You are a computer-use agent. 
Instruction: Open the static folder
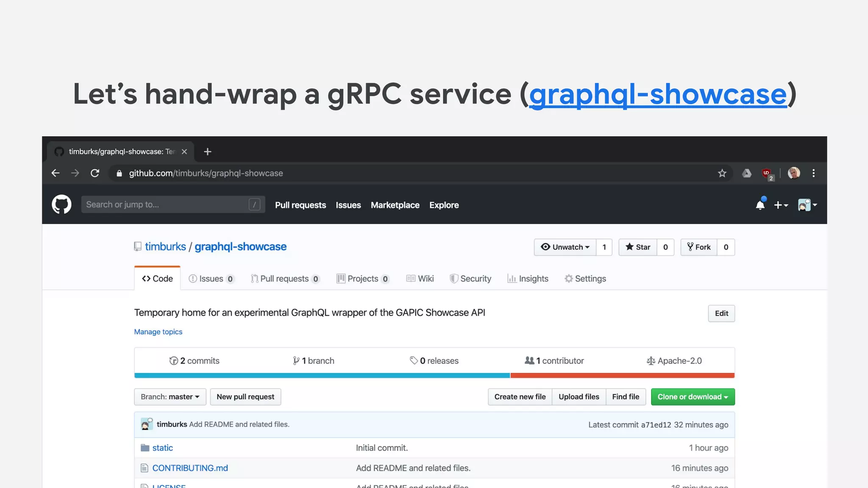pos(163,448)
